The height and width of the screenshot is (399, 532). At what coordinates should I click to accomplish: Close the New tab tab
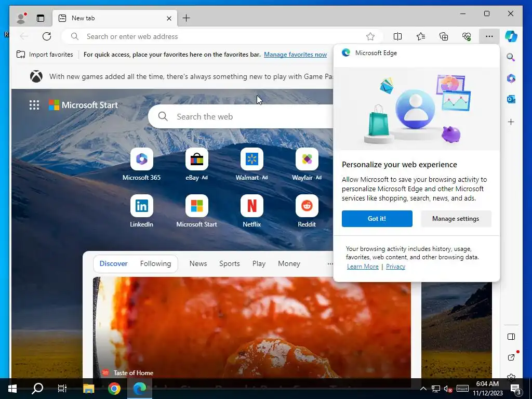click(x=169, y=18)
